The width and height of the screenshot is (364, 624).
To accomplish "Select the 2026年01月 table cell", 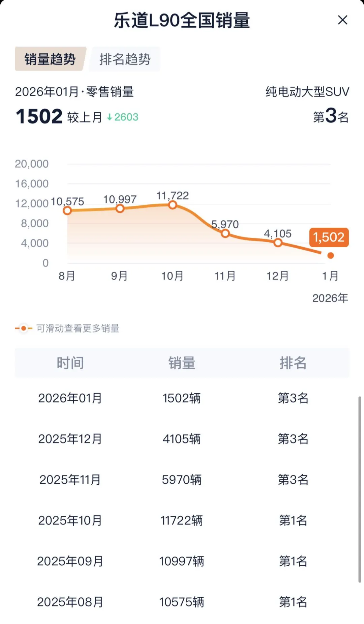I will point(70,398).
